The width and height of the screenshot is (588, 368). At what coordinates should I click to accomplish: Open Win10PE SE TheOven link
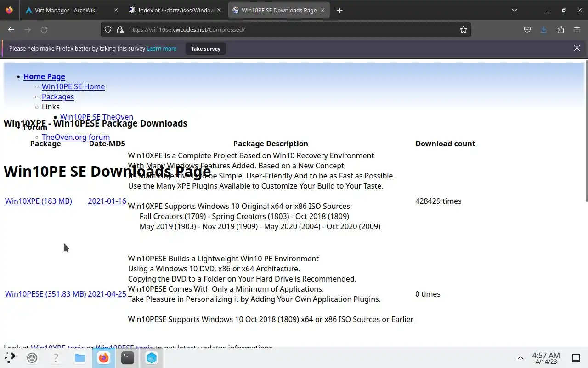(96, 117)
